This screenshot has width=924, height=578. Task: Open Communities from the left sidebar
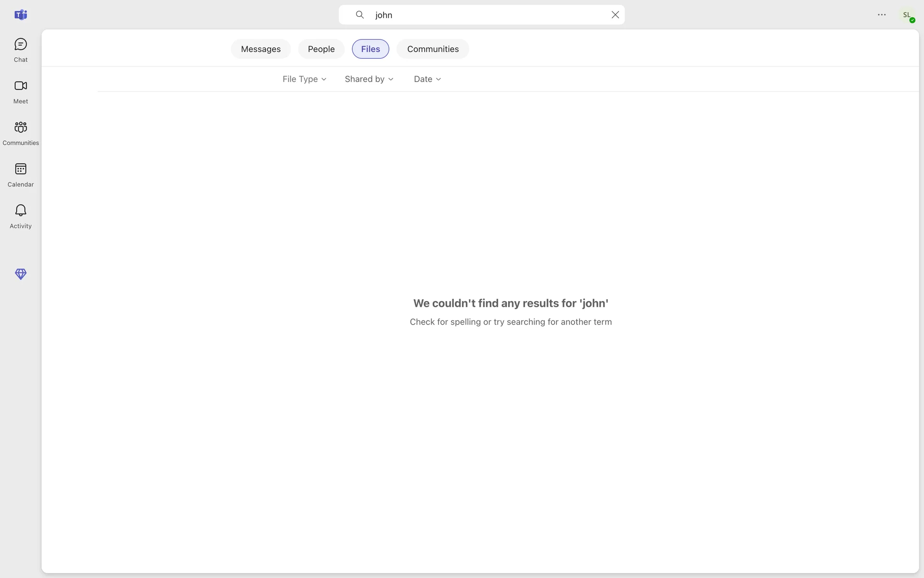pos(20,133)
